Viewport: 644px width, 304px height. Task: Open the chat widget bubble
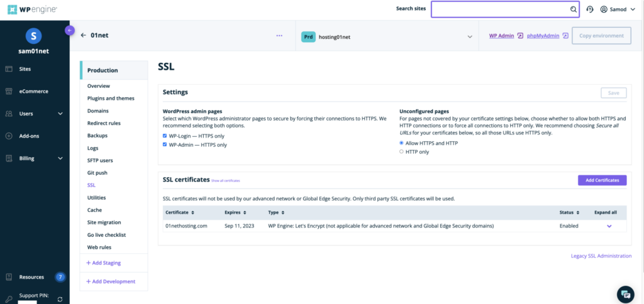pyautogui.click(x=626, y=294)
